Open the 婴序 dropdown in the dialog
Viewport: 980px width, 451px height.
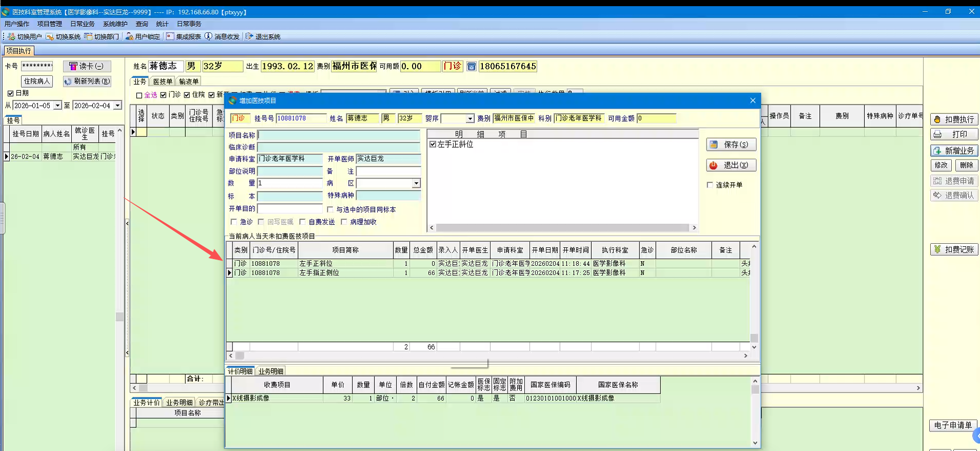tap(469, 119)
